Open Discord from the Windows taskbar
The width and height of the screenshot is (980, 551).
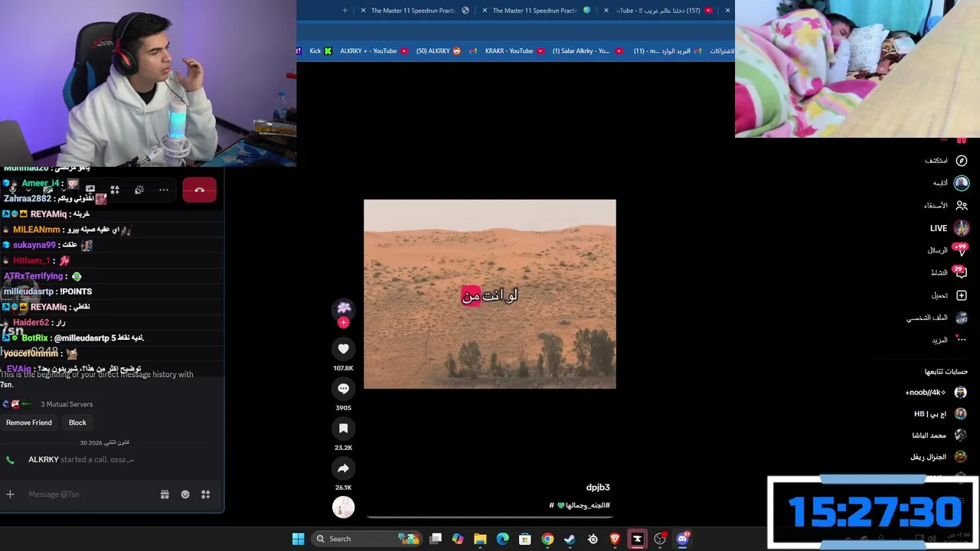[x=682, y=539]
